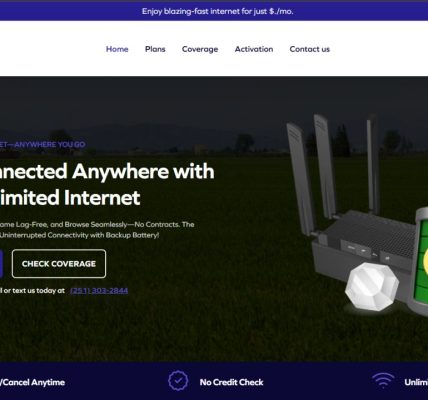Go to the Plans page
Viewport: 428px width, 400px height.
click(155, 49)
